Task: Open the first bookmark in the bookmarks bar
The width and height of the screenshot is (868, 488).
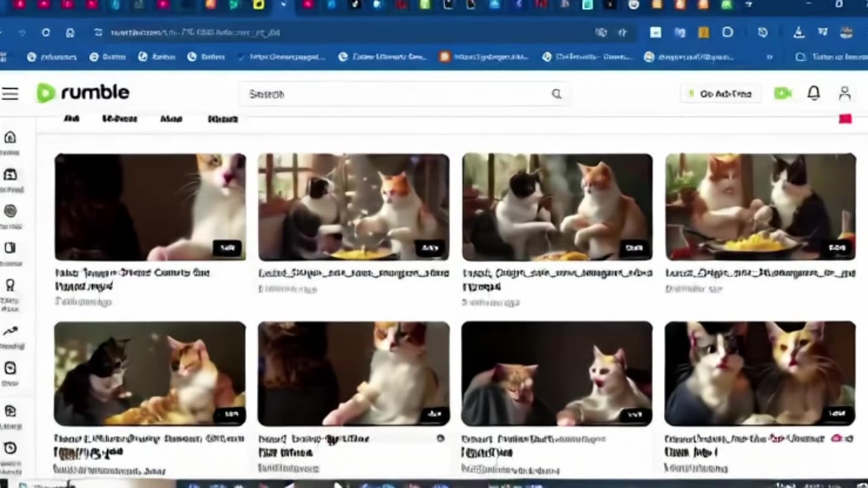Action: [52, 57]
